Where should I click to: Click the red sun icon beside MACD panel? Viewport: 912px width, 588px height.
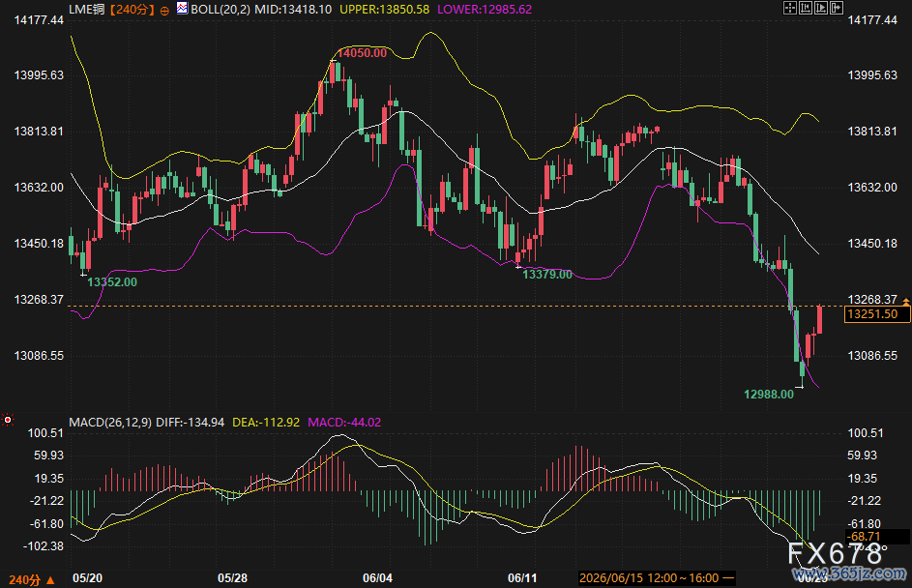tap(8, 420)
